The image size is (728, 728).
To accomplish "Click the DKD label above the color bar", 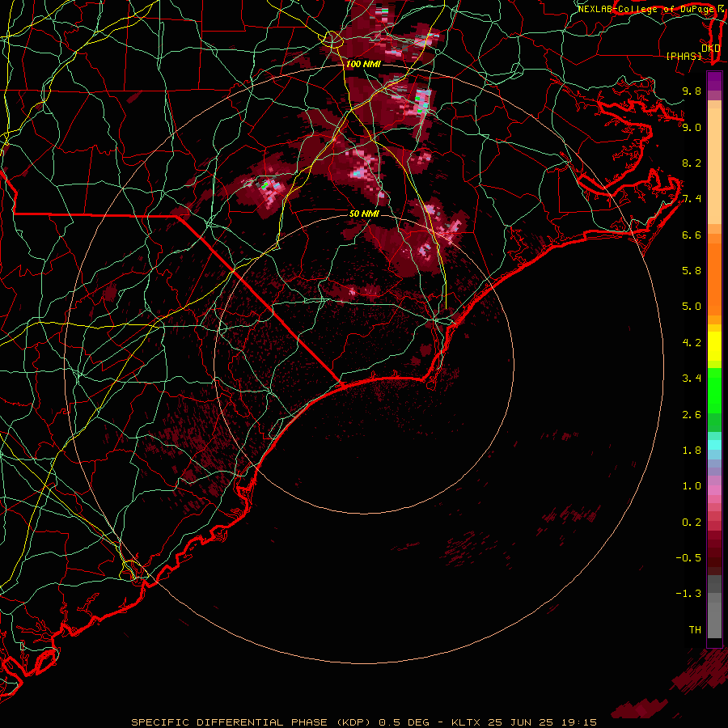I will (x=711, y=49).
